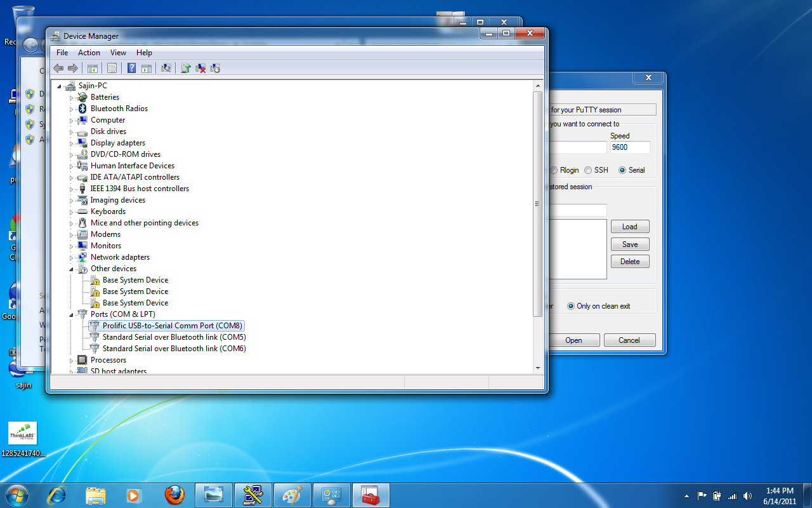Click the Cancel button in PuTTY
This screenshot has width=812, height=508.
(x=629, y=340)
